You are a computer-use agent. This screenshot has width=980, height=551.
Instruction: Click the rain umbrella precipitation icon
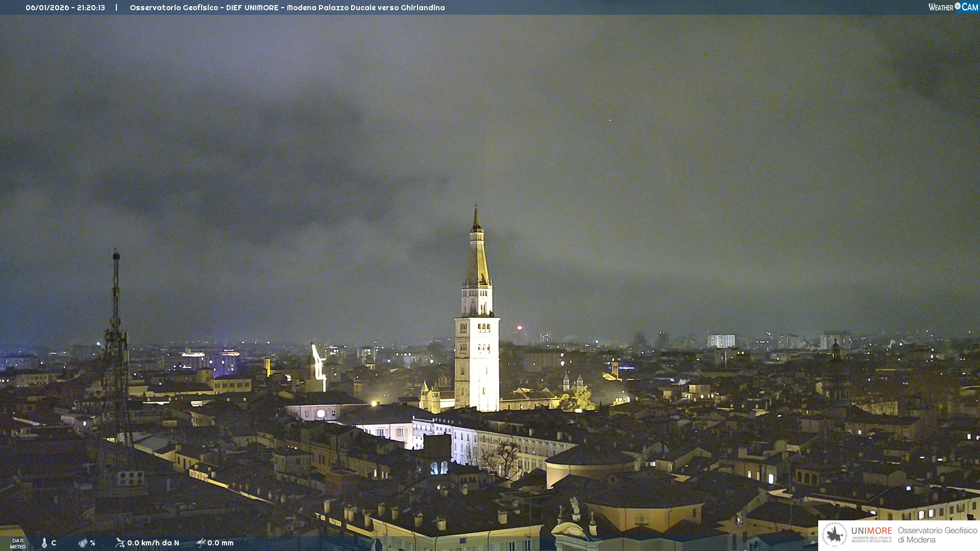[201, 543]
